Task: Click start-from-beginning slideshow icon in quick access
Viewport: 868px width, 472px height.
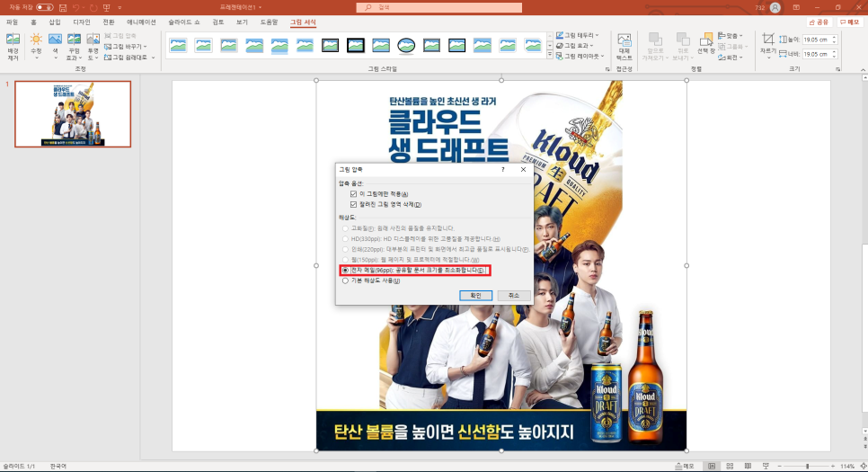Action: pos(107,8)
